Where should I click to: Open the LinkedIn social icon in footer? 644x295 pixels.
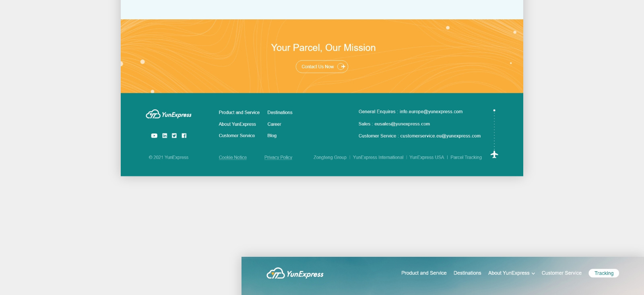[x=165, y=136]
